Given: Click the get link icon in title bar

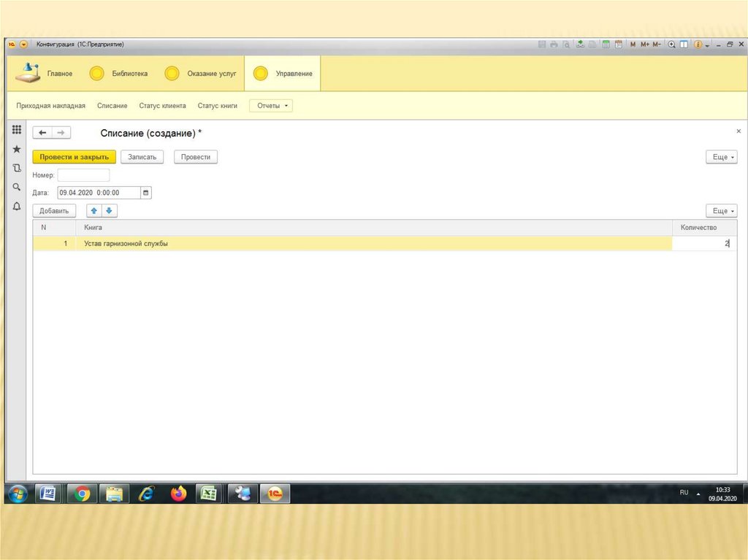Looking at the screenshot, I should point(580,45).
